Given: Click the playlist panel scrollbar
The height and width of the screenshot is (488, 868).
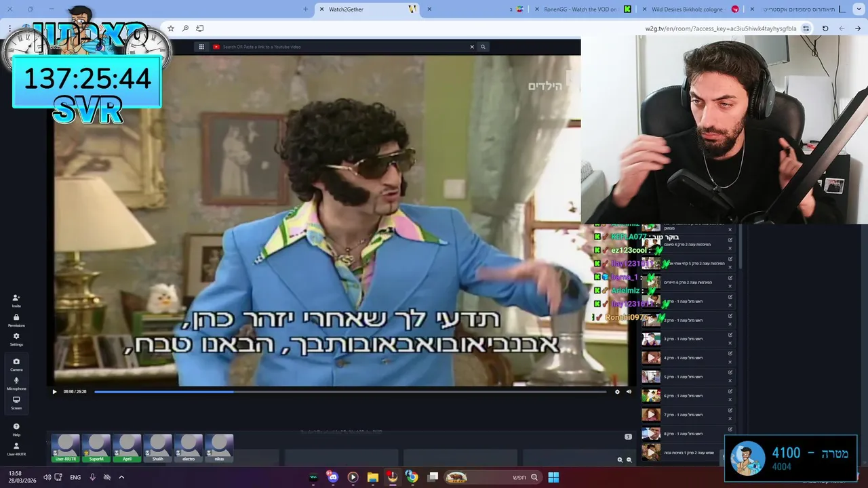Looking at the screenshot, I should [740, 247].
